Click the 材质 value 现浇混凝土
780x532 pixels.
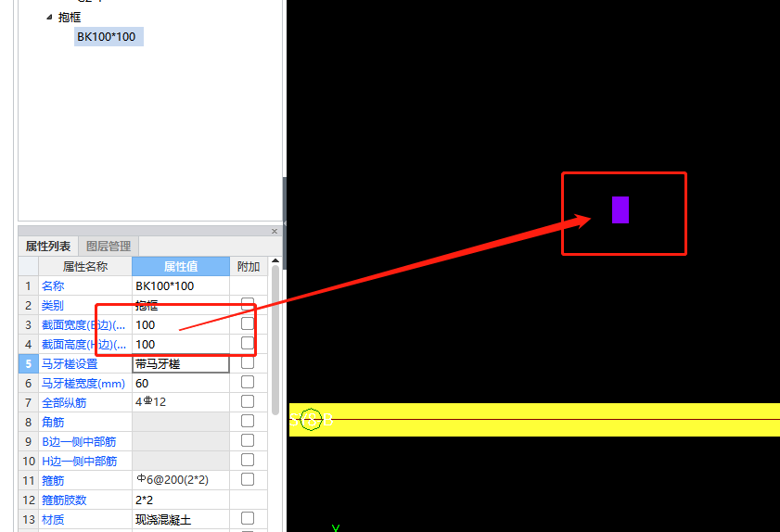[x=181, y=520]
